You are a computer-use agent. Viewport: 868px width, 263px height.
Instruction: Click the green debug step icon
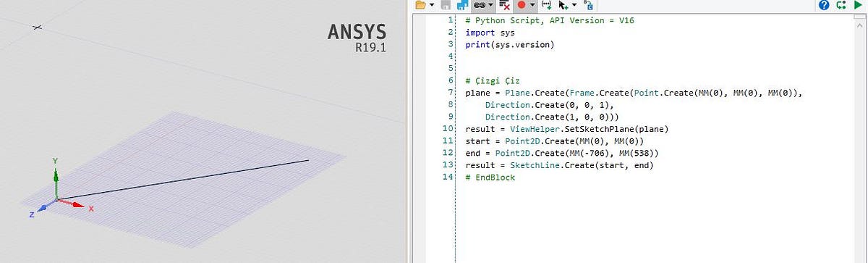pyautogui.click(x=841, y=4)
